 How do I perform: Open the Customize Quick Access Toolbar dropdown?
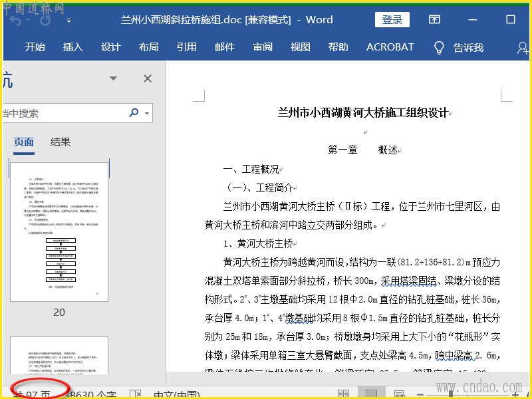click(69, 21)
